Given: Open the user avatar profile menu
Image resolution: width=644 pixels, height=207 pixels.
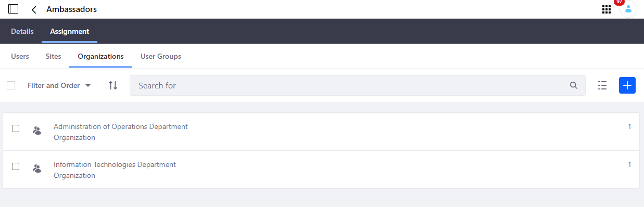Looking at the screenshot, I should pyautogui.click(x=628, y=9).
